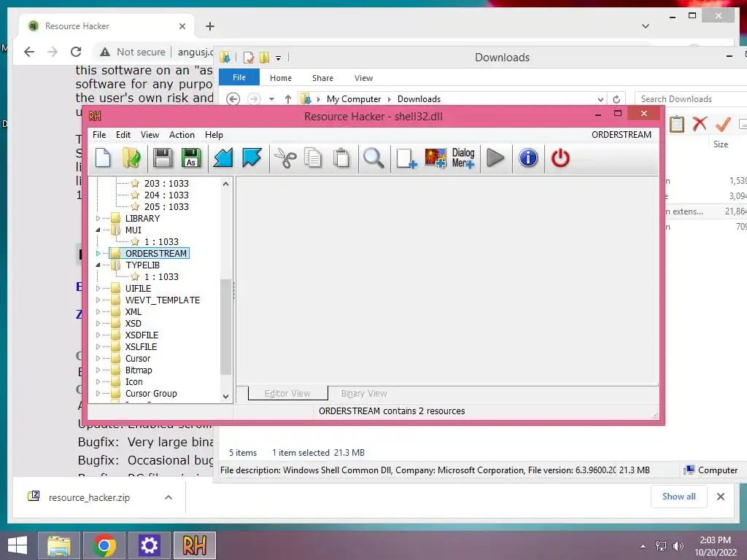
Task: Click the resource_hacker.zip download item
Action: tap(89, 497)
